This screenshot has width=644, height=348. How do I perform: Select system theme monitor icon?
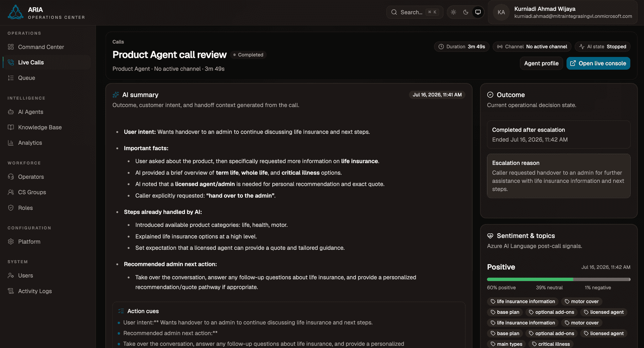pos(478,12)
